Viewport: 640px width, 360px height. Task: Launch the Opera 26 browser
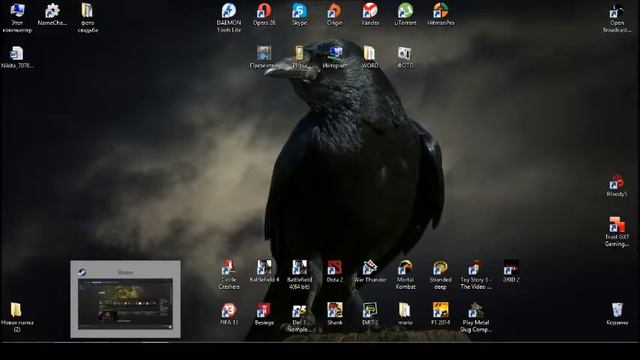(264, 15)
